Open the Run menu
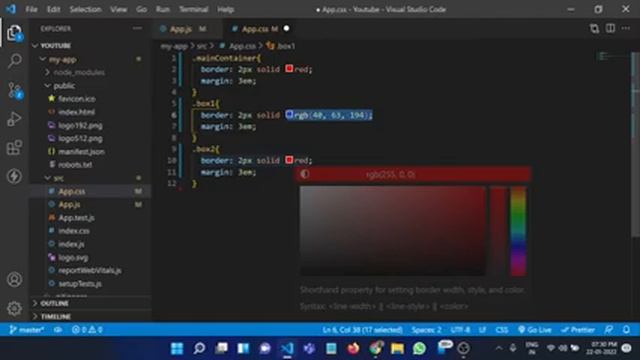Image resolution: width=640 pixels, height=360 pixels. [162, 9]
